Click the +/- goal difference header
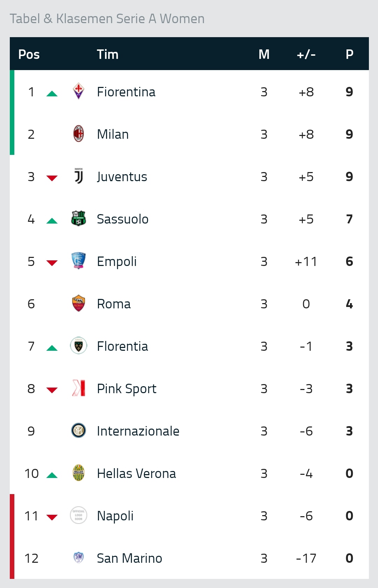 pos(306,54)
